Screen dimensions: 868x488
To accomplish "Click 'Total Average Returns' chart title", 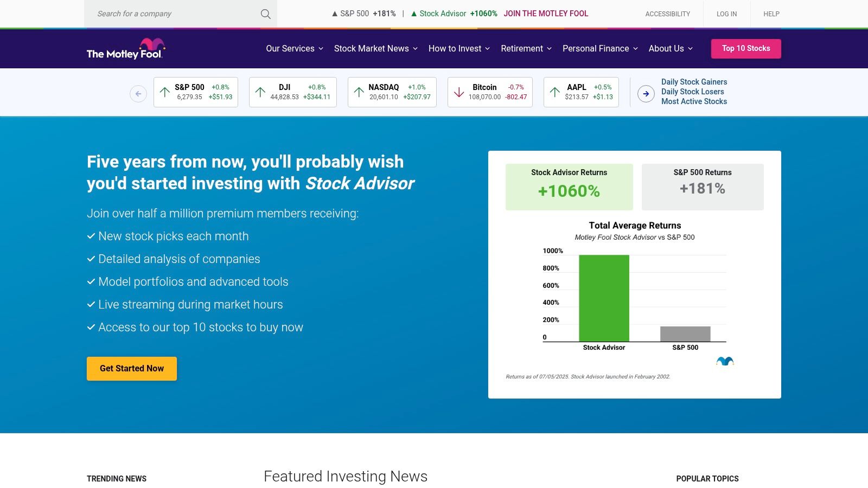I will click(x=635, y=226).
